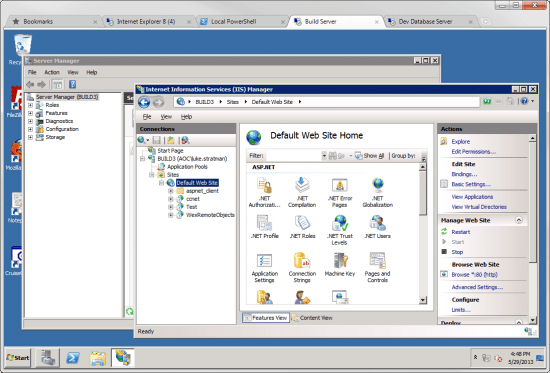Click the save icon in Connections toolbar

157,140
